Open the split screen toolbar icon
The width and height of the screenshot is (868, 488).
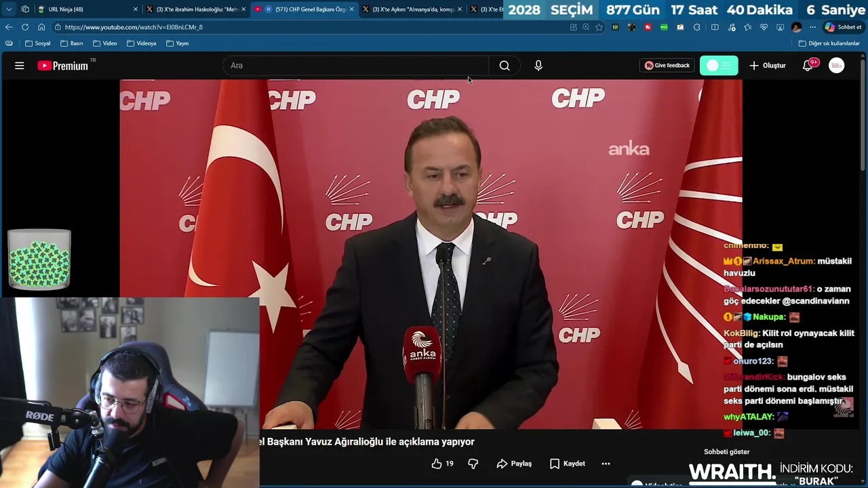coord(715,27)
